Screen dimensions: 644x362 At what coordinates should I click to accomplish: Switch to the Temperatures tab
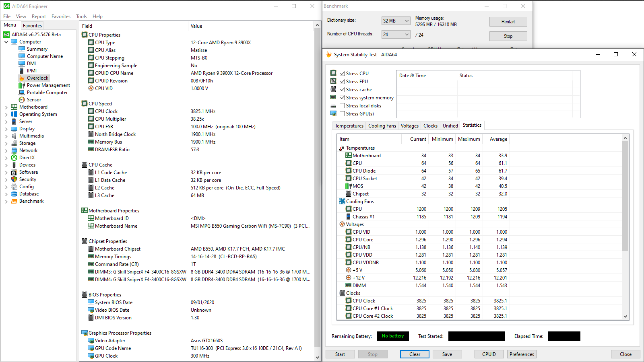(x=349, y=126)
